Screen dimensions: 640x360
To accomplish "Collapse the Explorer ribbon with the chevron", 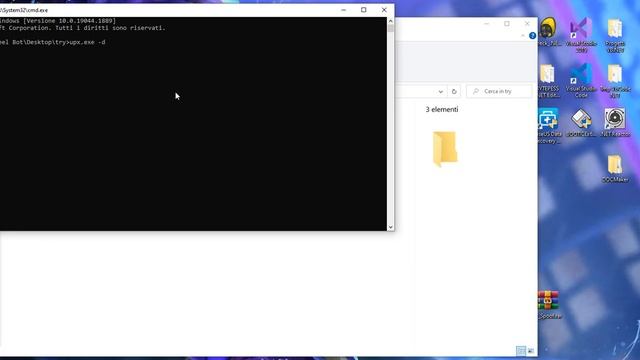I will point(523,36).
